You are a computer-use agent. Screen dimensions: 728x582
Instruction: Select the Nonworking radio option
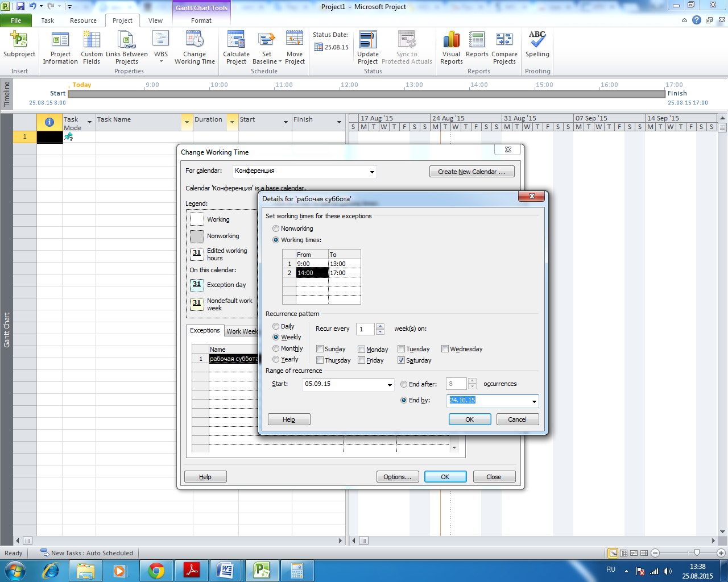tap(276, 228)
